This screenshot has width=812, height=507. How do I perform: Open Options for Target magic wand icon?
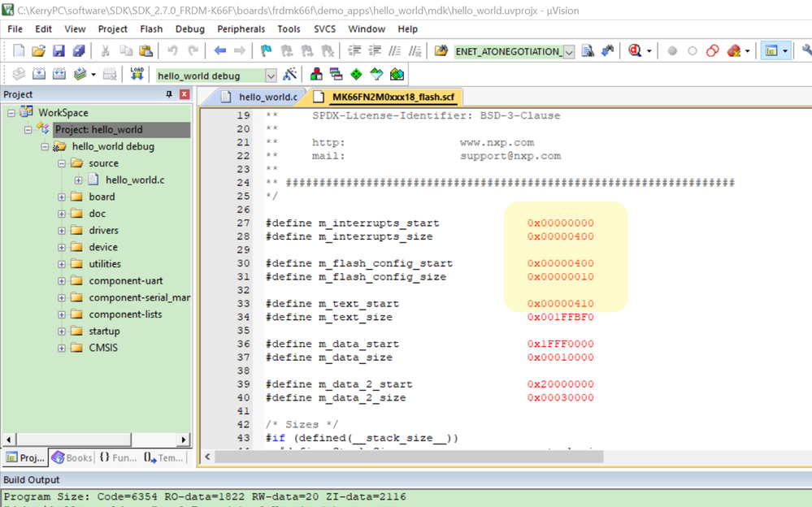pos(290,75)
